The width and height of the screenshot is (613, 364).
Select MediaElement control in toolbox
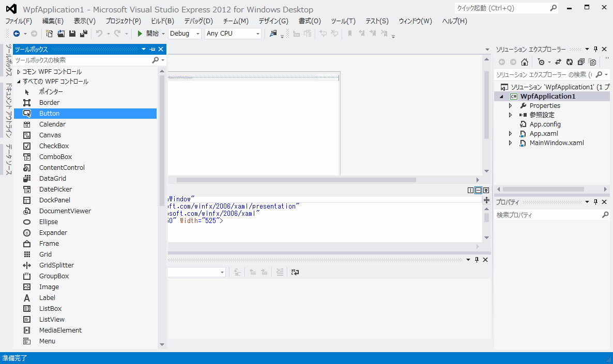(x=85, y=330)
